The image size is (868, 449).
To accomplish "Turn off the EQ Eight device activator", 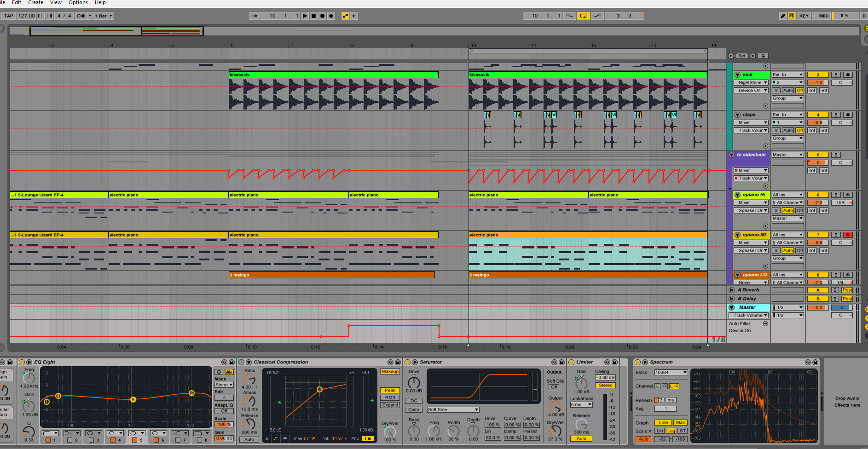I will coord(22,362).
